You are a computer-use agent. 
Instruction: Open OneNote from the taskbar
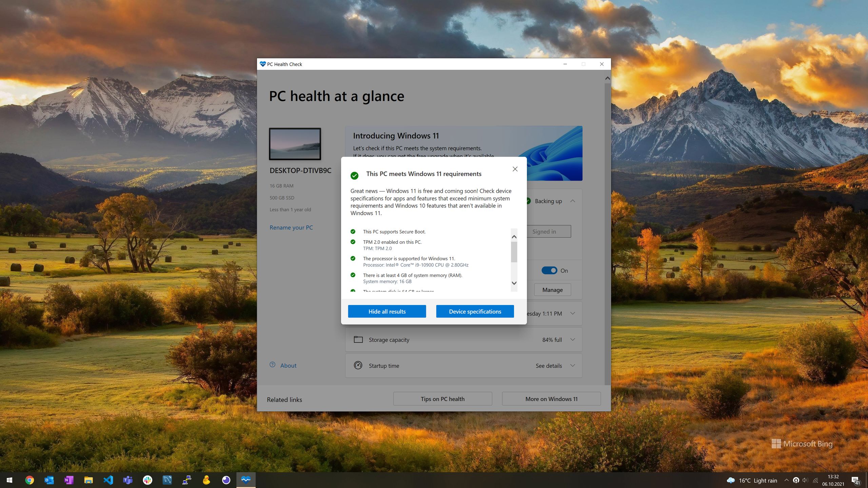(x=69, y=480)
